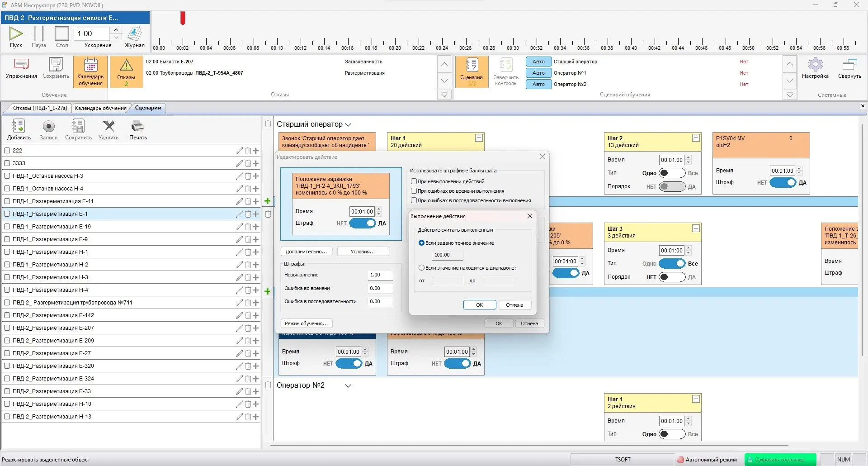The height and width of the screenshot is (466, 868).
Task: Click Удалить delete icon
Action: pos(108,126)
